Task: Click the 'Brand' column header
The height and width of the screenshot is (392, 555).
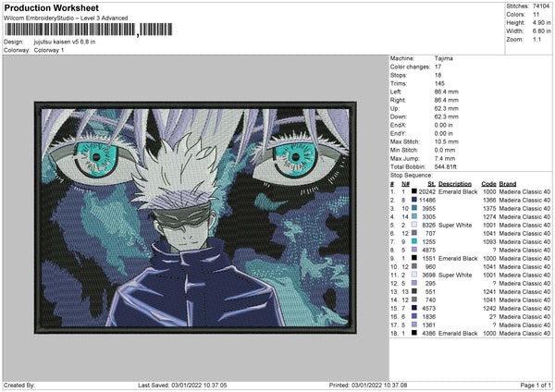Action: click(x=508, y=184)
